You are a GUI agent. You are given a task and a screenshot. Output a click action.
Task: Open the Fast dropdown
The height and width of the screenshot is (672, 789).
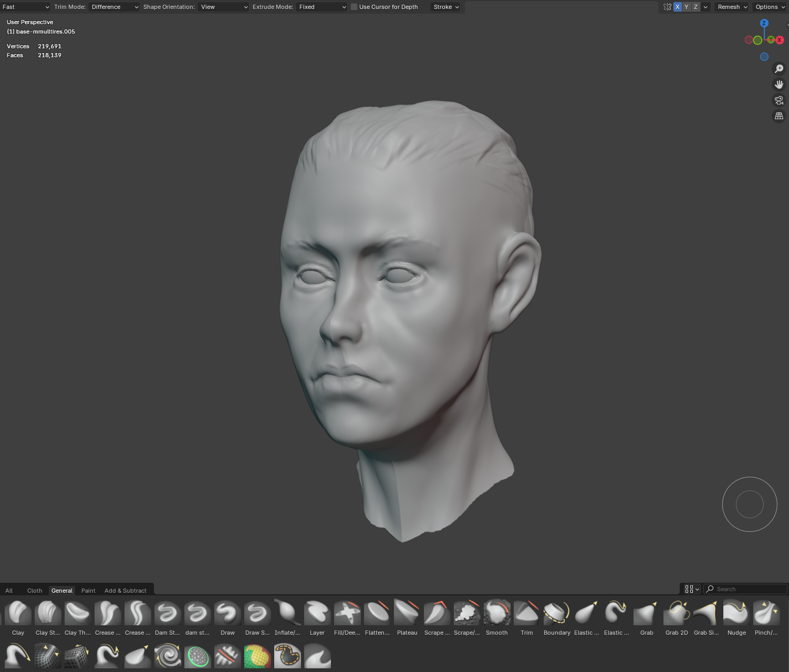click(25, 7)
